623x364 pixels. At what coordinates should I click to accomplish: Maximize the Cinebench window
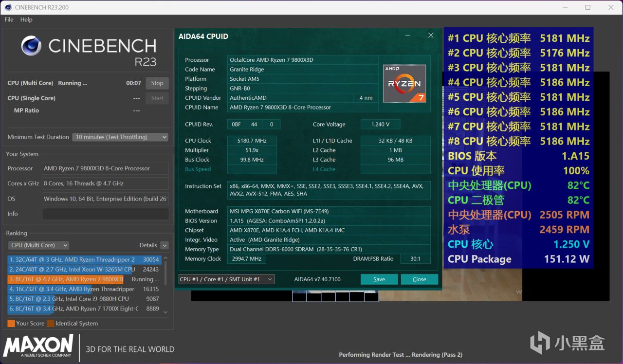(587, 7)
